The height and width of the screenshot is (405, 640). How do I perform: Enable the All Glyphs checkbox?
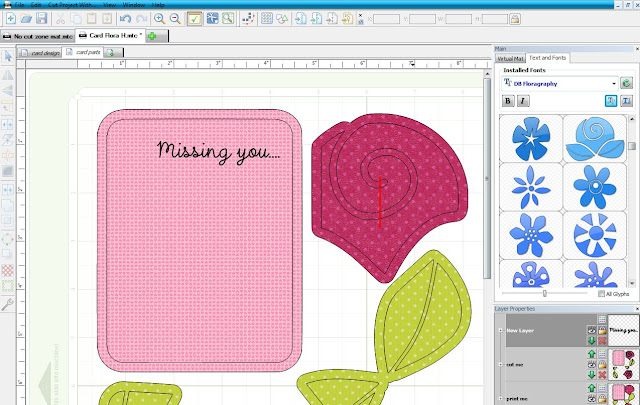[x=601, y=294]
